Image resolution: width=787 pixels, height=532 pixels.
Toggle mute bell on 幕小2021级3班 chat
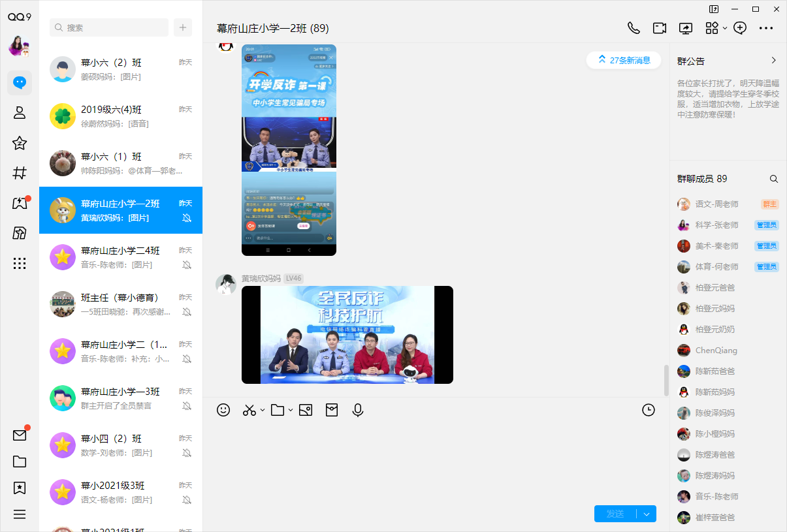[x=187, y=500]
